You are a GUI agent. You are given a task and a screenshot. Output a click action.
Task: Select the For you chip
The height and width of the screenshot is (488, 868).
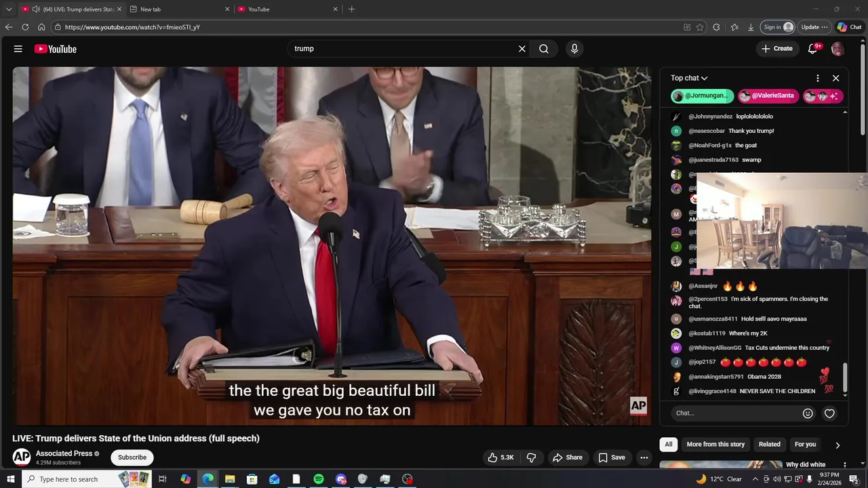click(x=806, y=445)
